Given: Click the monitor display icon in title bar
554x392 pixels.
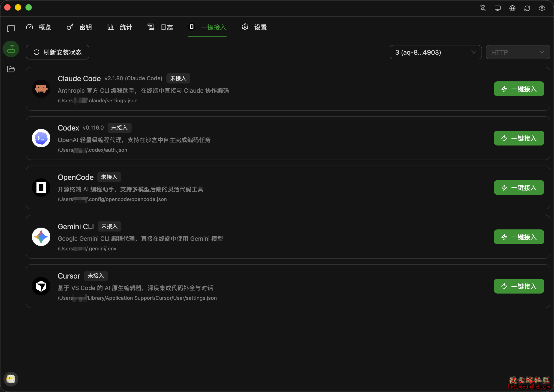Looking at the screenshot, I should tap(497, 8).
